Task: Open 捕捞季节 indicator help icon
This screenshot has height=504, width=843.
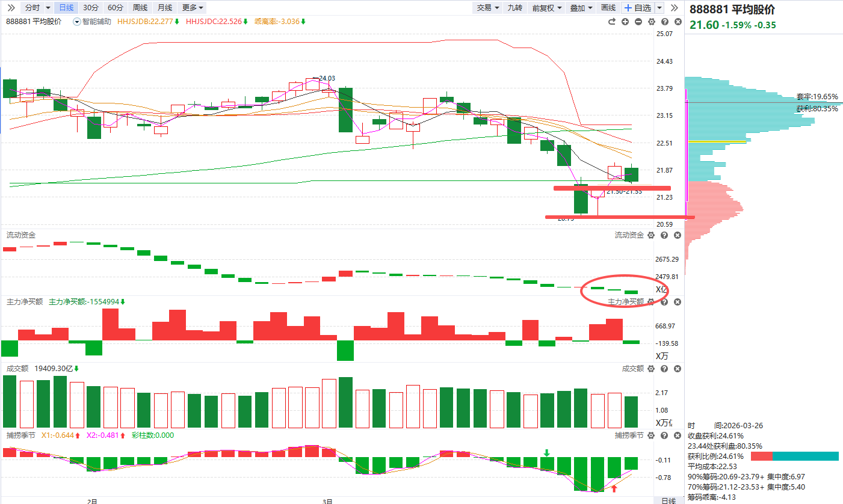Action: coord(664,435)
